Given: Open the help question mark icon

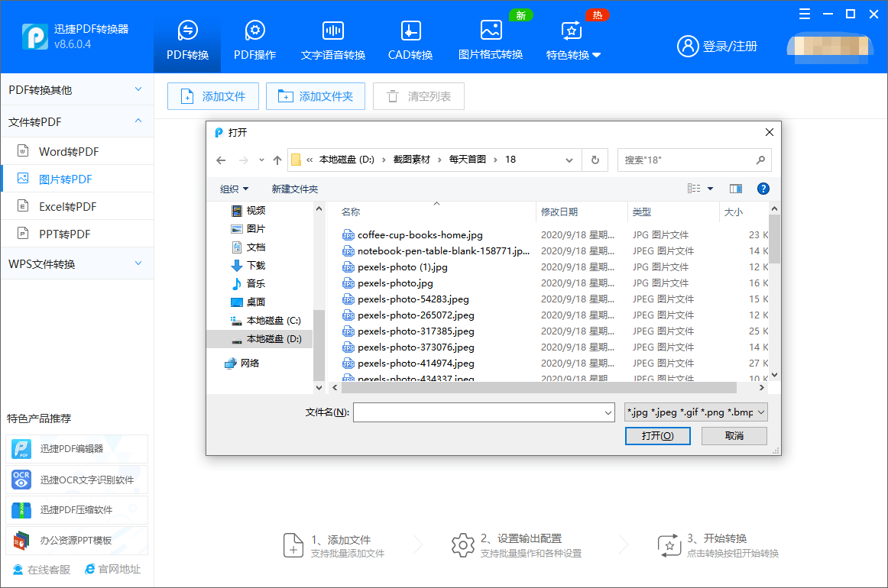Looking at the screenshot, I should (763, 189).
